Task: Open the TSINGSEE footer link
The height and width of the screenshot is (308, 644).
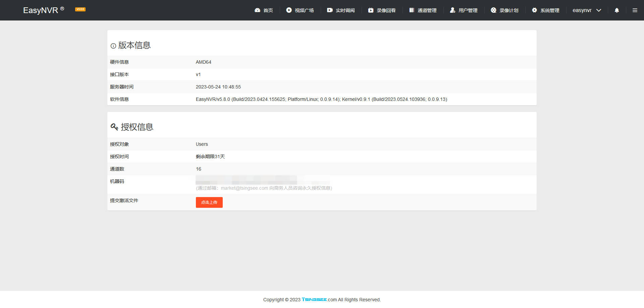Action: pos(314,300)
